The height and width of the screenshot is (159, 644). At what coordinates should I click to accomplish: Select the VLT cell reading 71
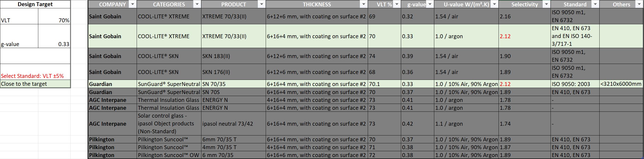(x=384, y=147)
